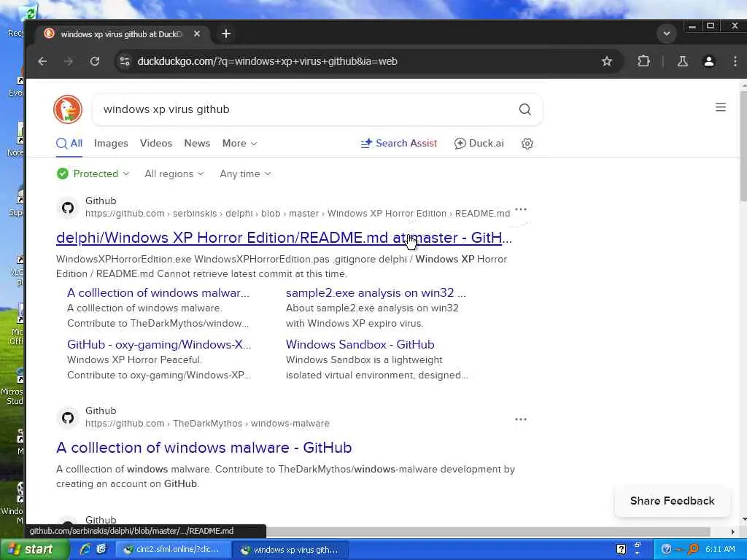Switch to Images tab
Viewport: 747px width, 560px height.
pos(111,144)
